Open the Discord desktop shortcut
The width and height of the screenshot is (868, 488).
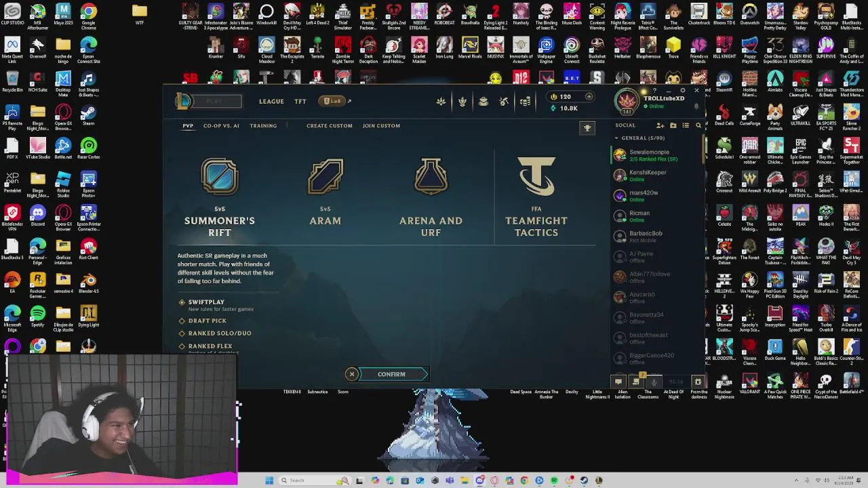pyautogui.click(x=37, y=216)
